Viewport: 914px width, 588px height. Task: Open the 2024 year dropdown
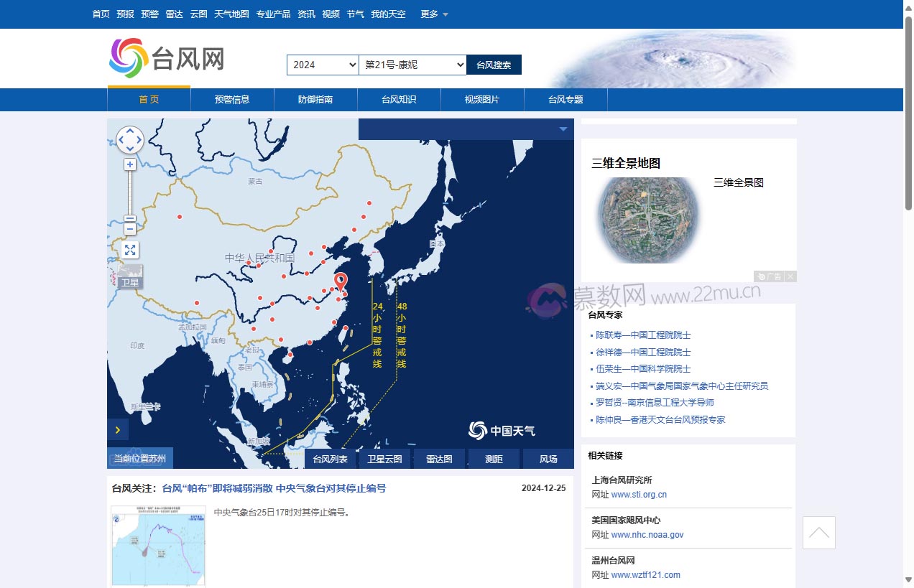point(323,65)
